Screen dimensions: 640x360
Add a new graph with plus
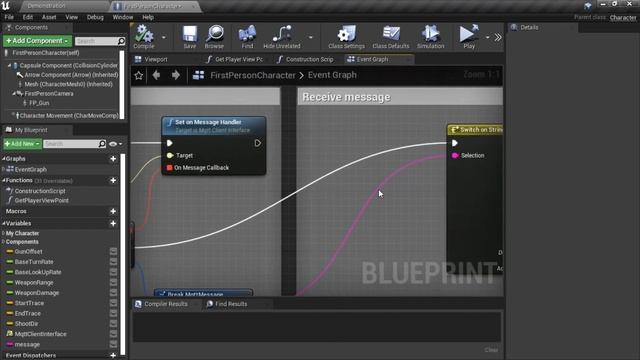(113, 159)
